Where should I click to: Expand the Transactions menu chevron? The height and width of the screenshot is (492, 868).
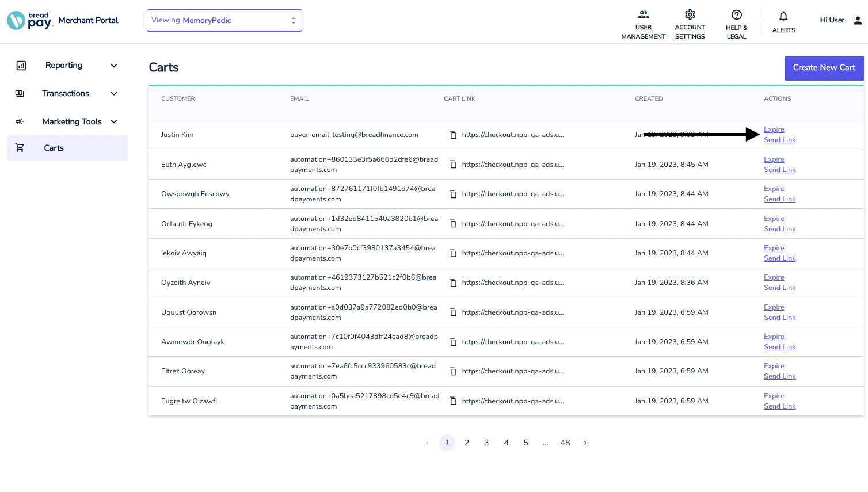114,93
